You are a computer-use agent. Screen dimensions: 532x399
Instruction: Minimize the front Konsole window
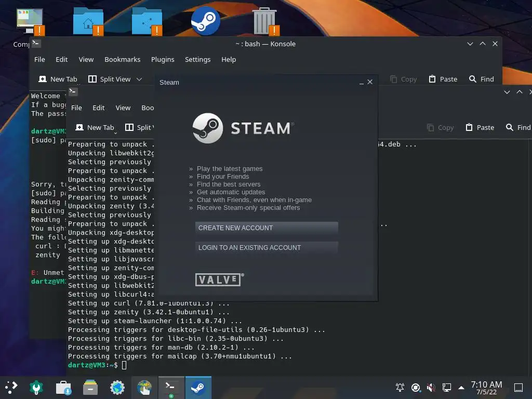point(507,92)
